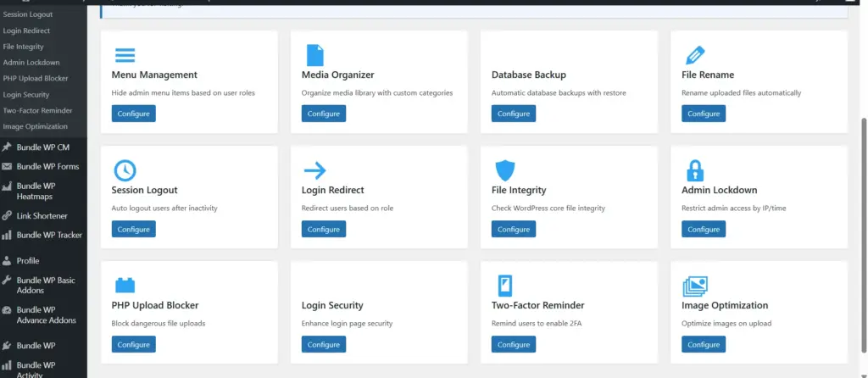The image size is (868, 378).
Task: Open PHP Upload Blocker in the sidebar submenu
Action: (36, 79)
